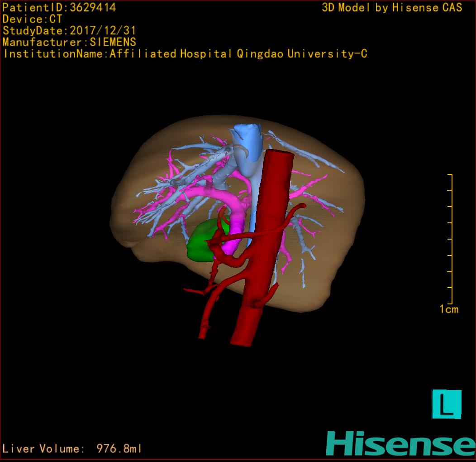
Task: Click the PatientID:3629414 text
Action: [x=59, y=8]
